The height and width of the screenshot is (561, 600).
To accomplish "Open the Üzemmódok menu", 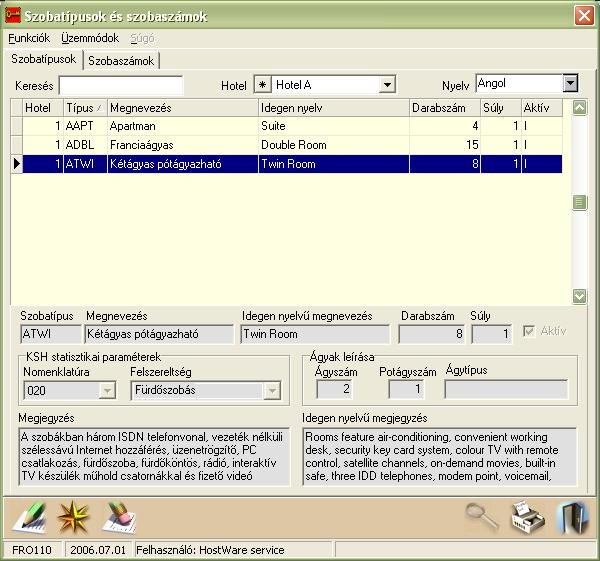I will (90, 38).
